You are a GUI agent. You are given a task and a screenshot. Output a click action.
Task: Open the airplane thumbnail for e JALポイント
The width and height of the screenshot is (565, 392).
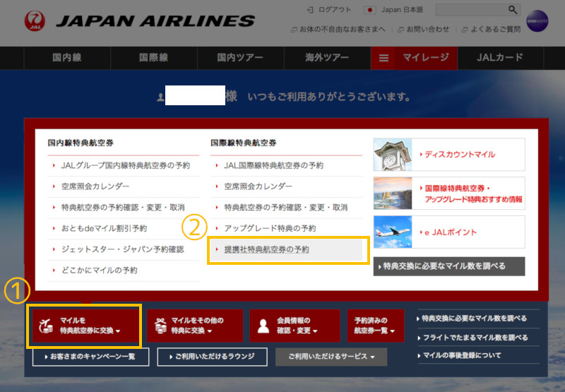(x=393, y=232)
